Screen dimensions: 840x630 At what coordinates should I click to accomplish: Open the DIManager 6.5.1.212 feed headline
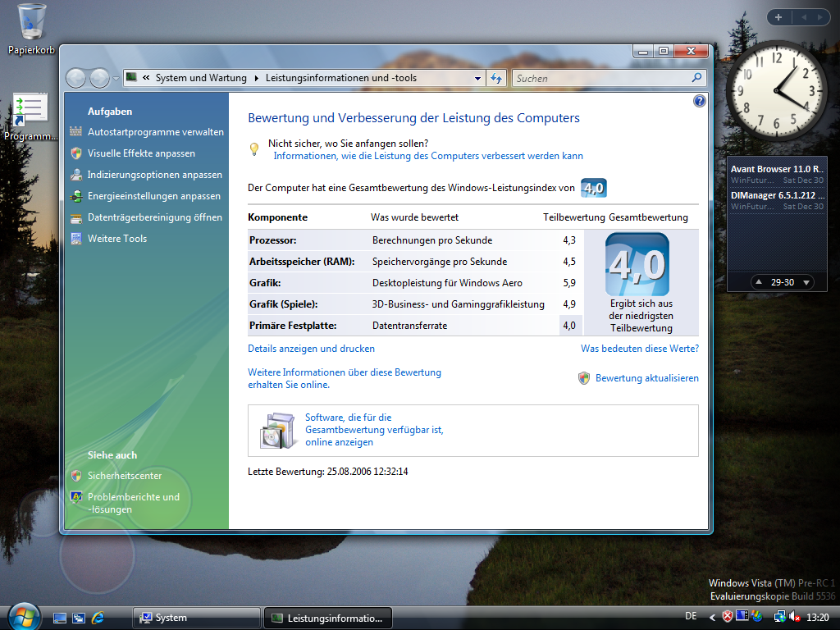coord(777,195)
